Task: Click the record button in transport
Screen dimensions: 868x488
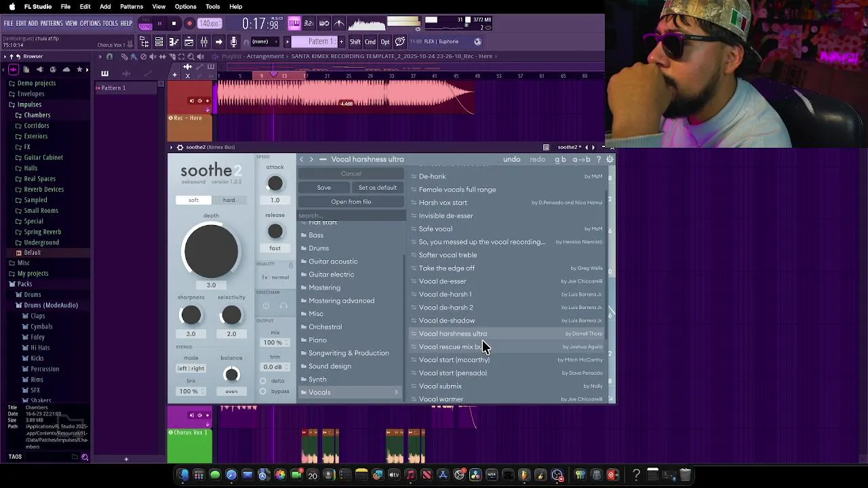Action: (x=190, y=24)
